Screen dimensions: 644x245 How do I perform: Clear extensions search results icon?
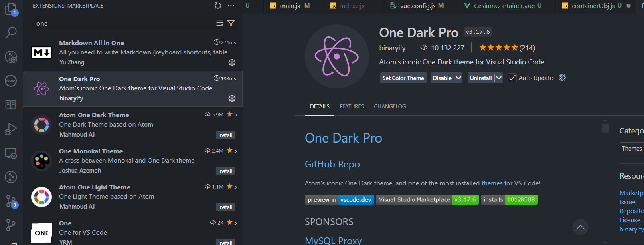point(220,23)
